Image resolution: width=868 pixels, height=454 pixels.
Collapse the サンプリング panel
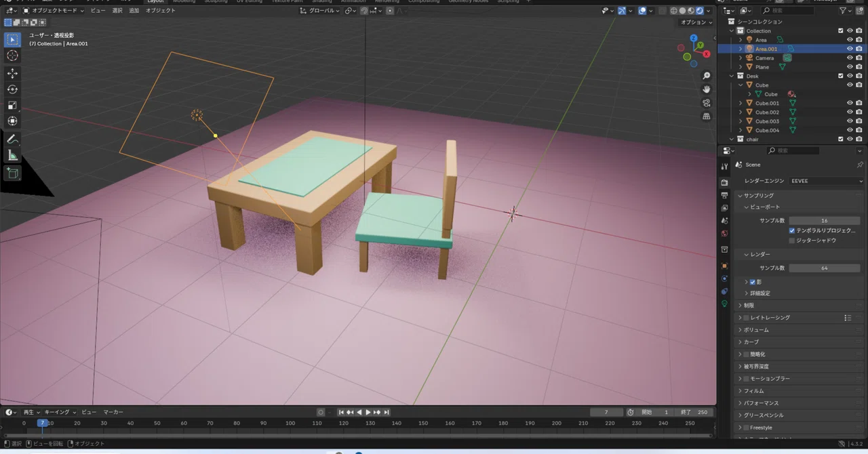tap(758, 195)
